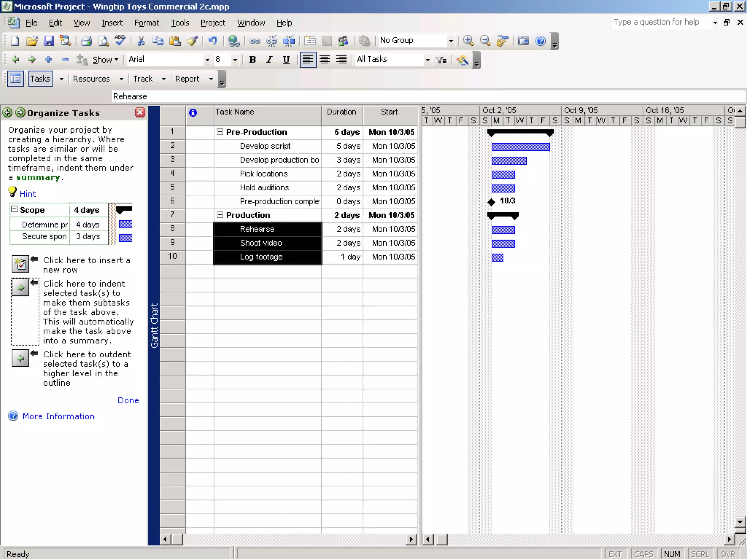Click the Split Task icon
This screenshot has height=560, width=747.
[289, 41]
